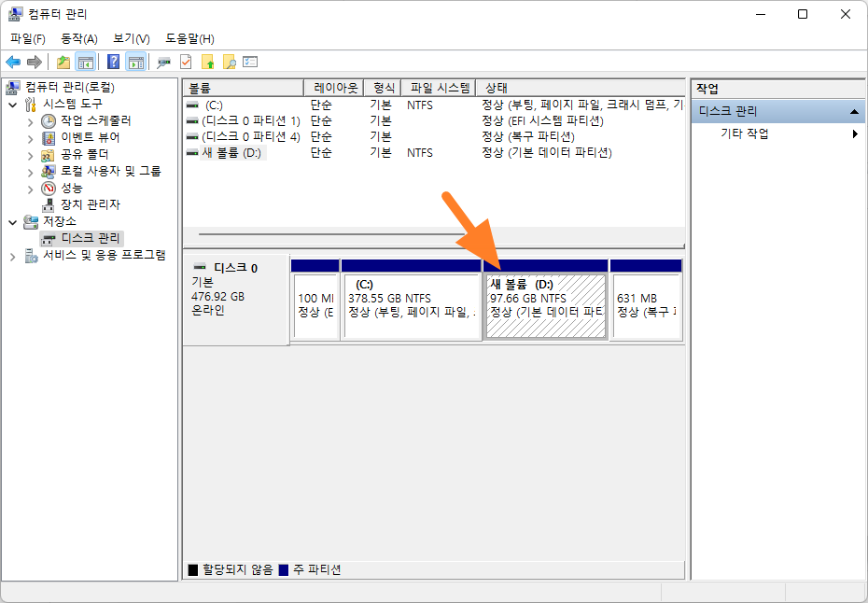This screenshot has height=603, width=868.
Task: Click the settings checklist toolbar icon
Action: (250, 62)
